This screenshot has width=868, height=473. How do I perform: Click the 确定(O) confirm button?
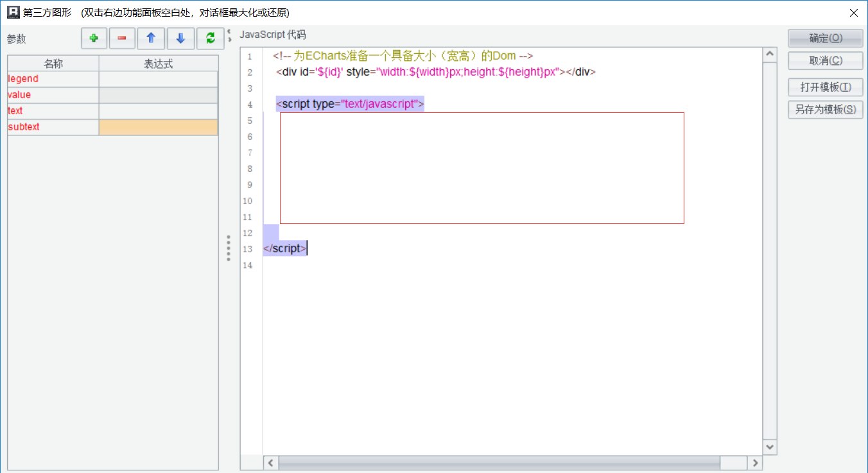pyautogui.click(x=825, y=39)
